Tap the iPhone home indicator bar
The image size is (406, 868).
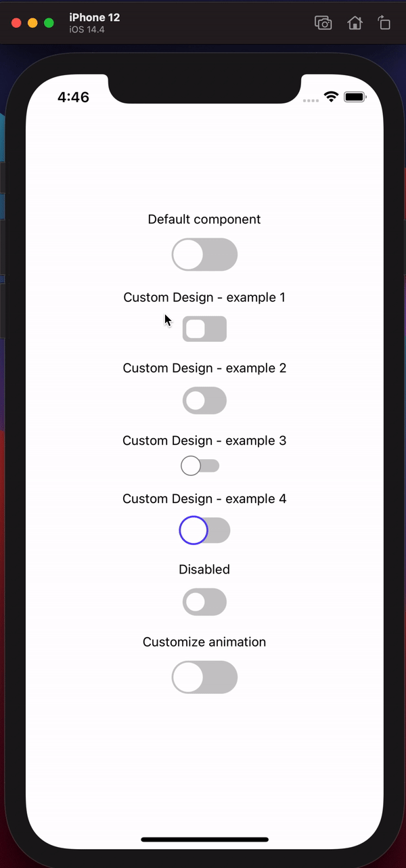204,840
